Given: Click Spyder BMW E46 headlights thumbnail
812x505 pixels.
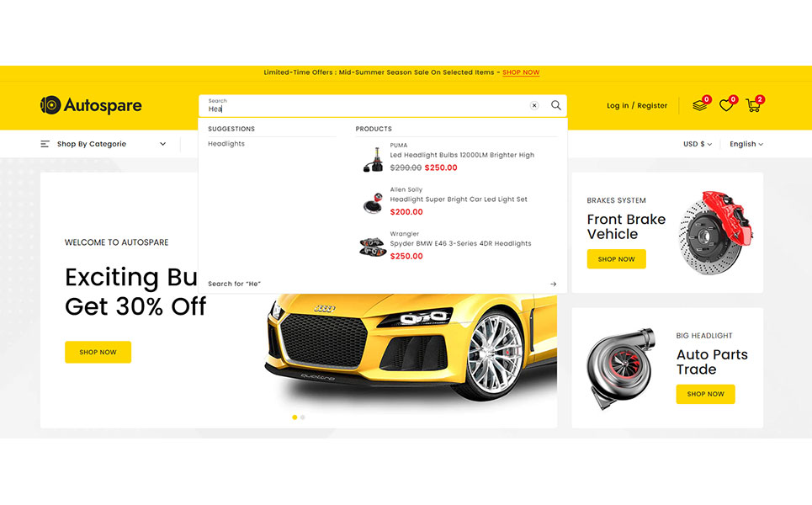Looking at the screenshot, I should (373, 246).
